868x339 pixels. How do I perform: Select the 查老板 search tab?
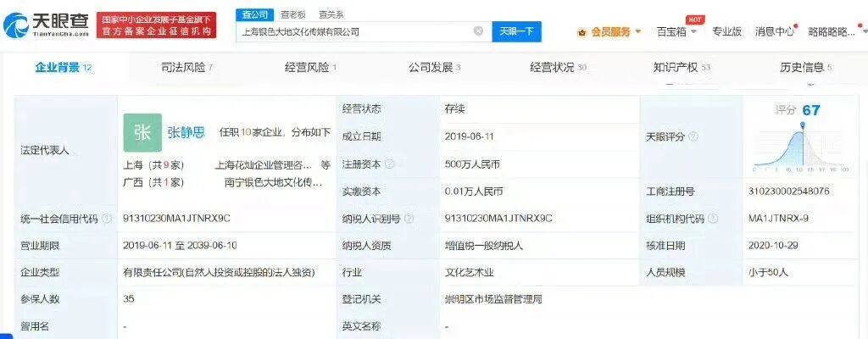pyautogui.click(x=292, y=14)
